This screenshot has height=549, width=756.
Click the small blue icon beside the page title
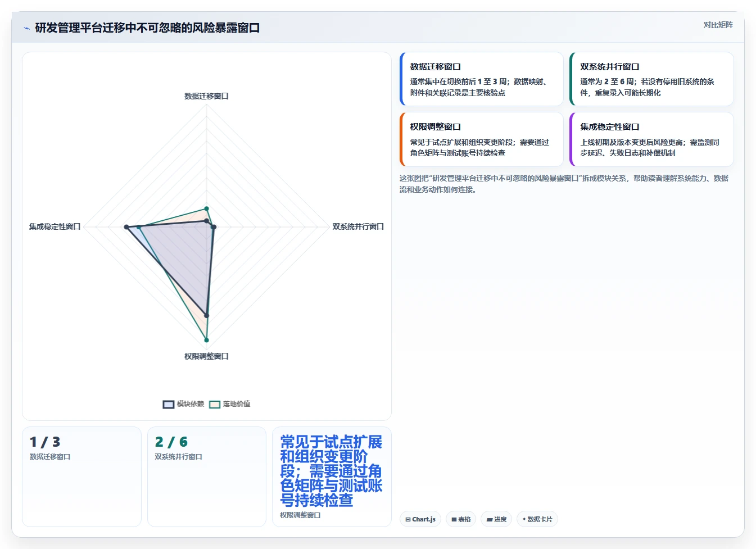(x=26, y=28)
